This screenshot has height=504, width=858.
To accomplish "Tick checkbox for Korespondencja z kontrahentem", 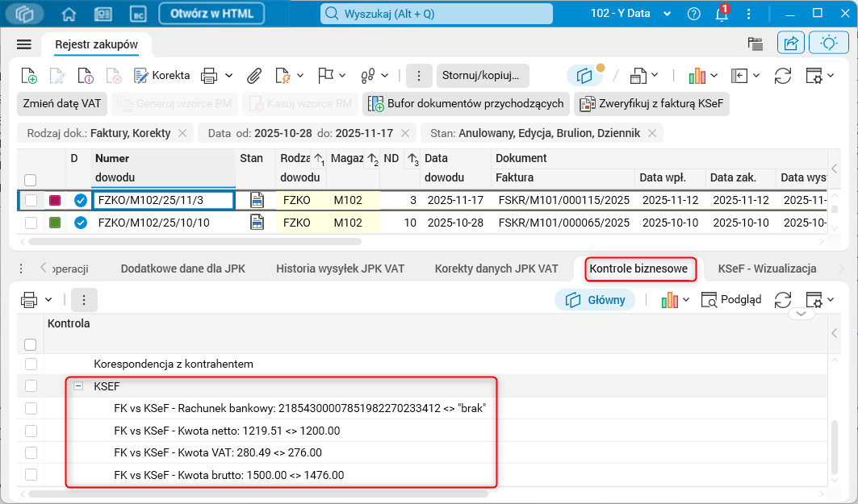I will (x=31, y=364).
